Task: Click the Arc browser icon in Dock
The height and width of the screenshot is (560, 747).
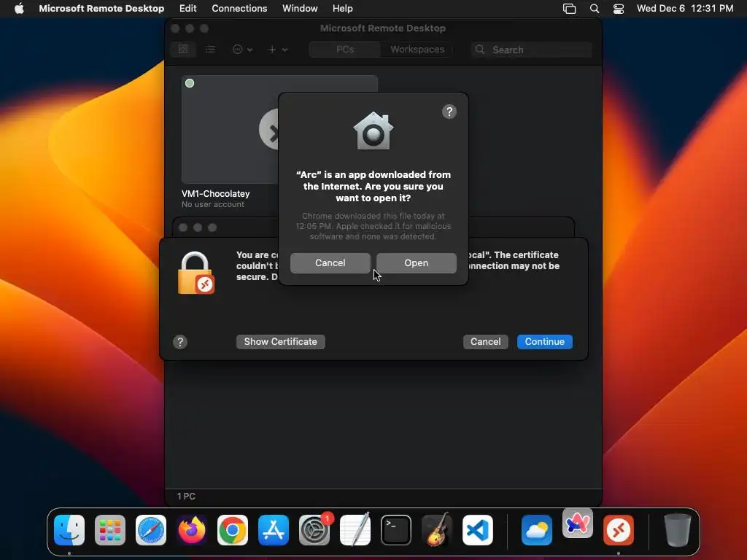Action: [578, 524]
